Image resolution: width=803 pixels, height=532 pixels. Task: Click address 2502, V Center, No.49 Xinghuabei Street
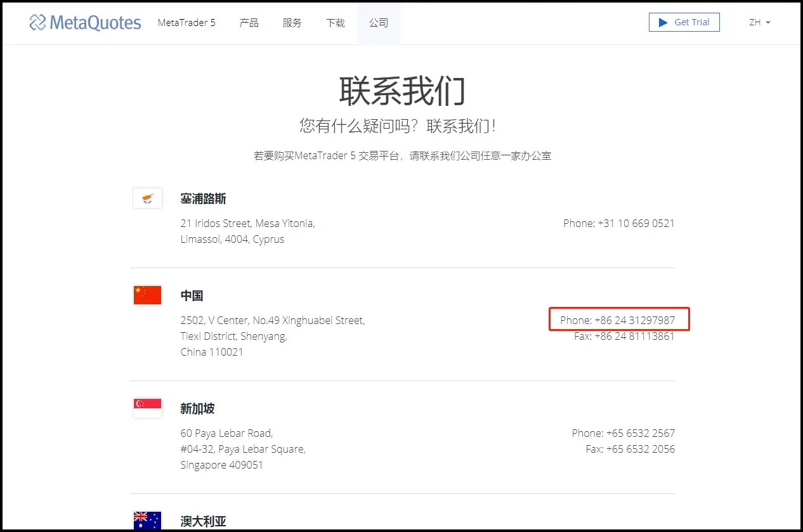(273, 320)
